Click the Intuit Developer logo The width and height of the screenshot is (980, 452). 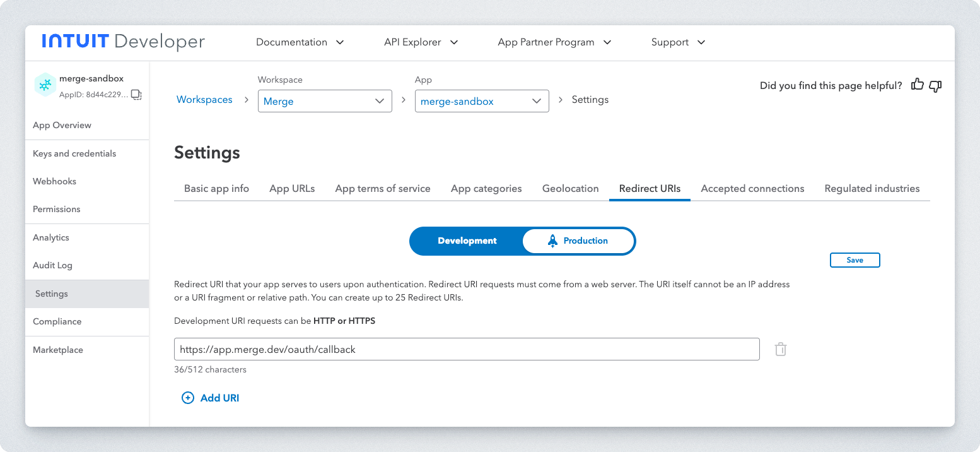coord(123,42)
